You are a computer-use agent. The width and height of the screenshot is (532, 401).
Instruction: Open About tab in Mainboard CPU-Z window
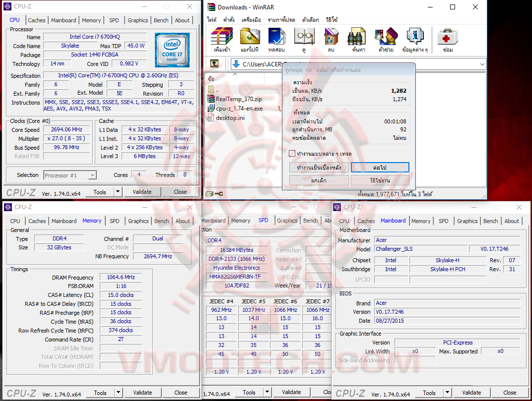512,221
